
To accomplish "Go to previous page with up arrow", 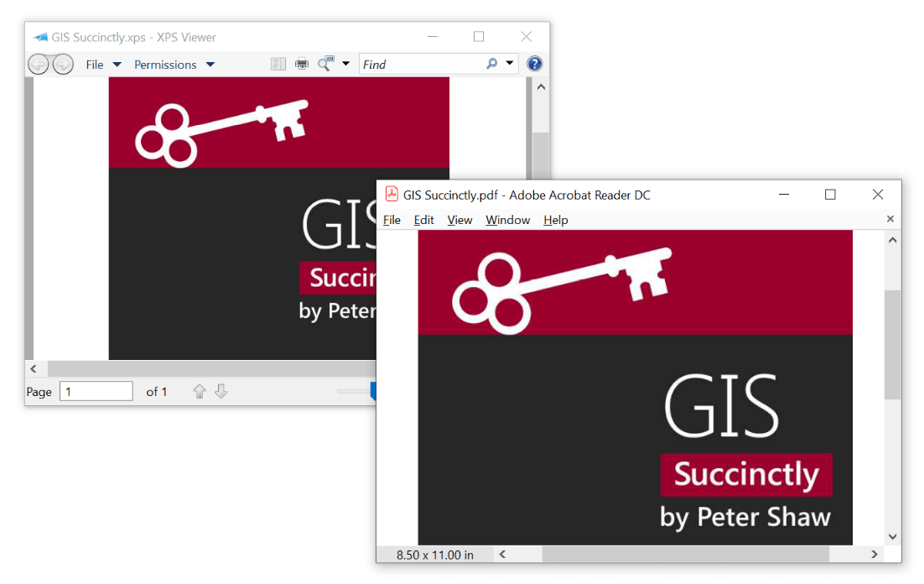I will pos(200,391).
